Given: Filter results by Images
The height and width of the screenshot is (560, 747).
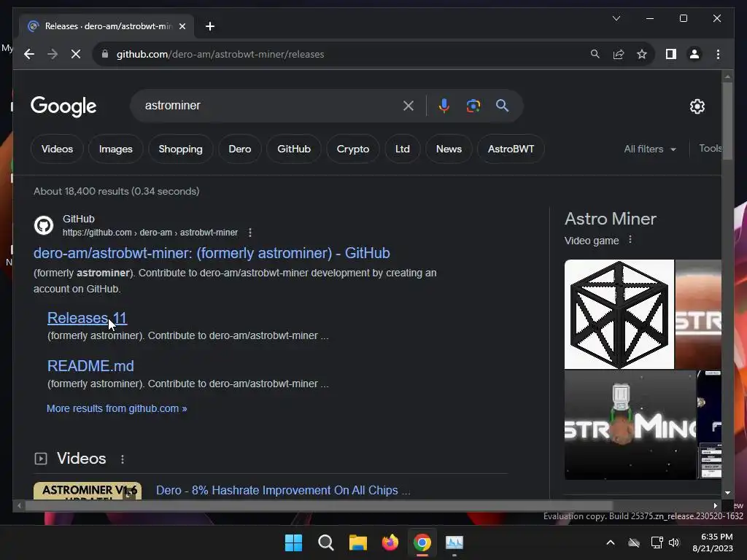Looking at the screenshot, I should 116,149.
